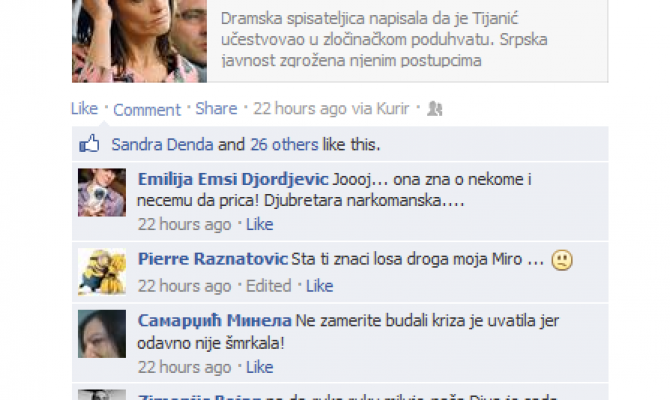Open the shared article photo thumbnail
This screenshot has width=670, height=400.
tap(139, 41)
